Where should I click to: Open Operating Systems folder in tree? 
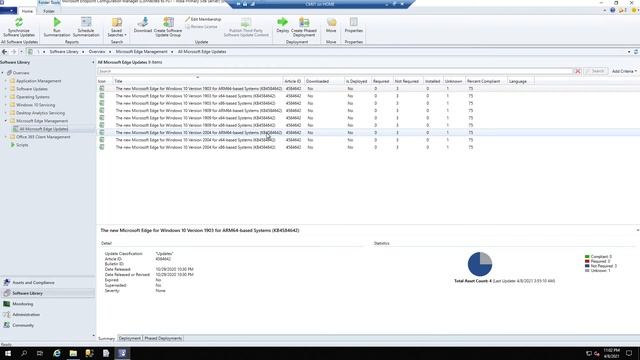pyautogui.click(x=33, y=97)
